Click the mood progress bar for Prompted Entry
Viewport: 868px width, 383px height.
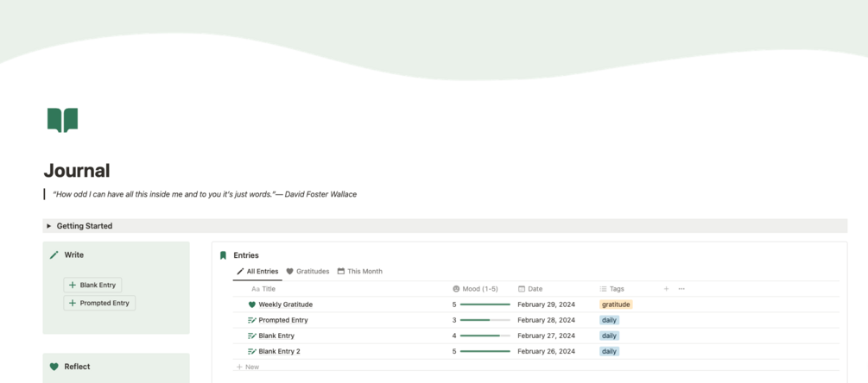(485, 320)
